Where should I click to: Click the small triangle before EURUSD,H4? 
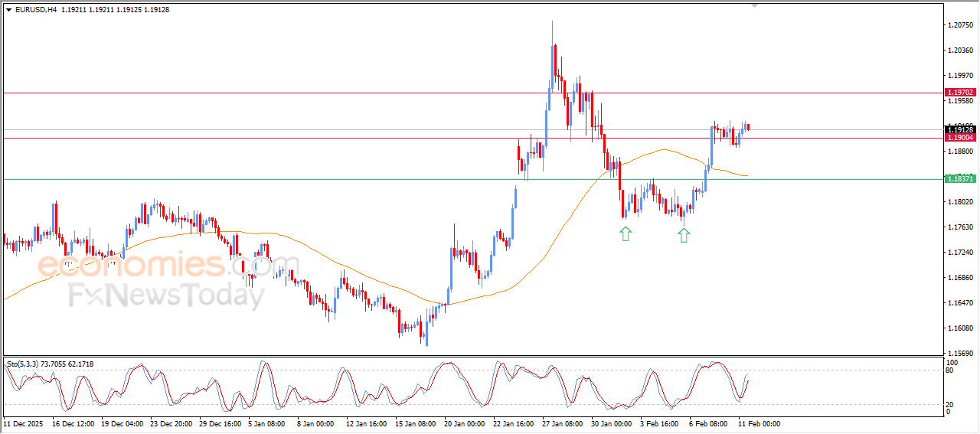(8, 10)
